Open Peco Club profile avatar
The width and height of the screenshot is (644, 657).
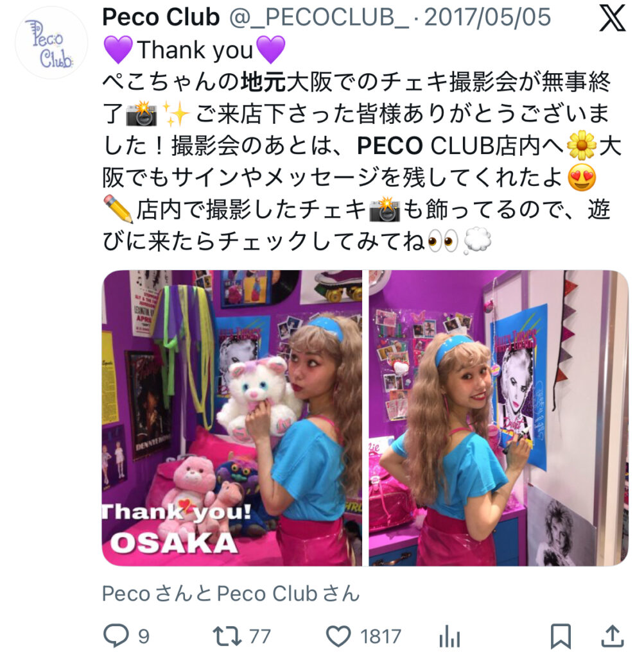pos(51,43)
